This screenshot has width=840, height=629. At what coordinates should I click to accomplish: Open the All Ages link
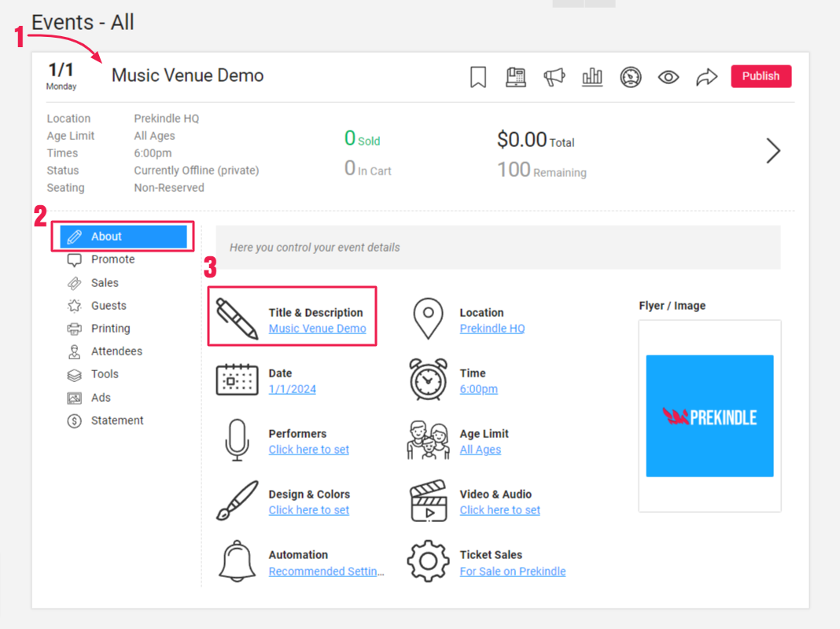point(481,450)
